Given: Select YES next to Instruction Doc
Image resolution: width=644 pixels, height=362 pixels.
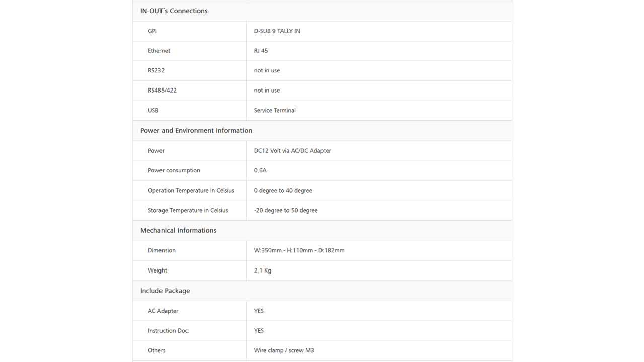Looking at the screenshot, I should [x=259, y=331].
